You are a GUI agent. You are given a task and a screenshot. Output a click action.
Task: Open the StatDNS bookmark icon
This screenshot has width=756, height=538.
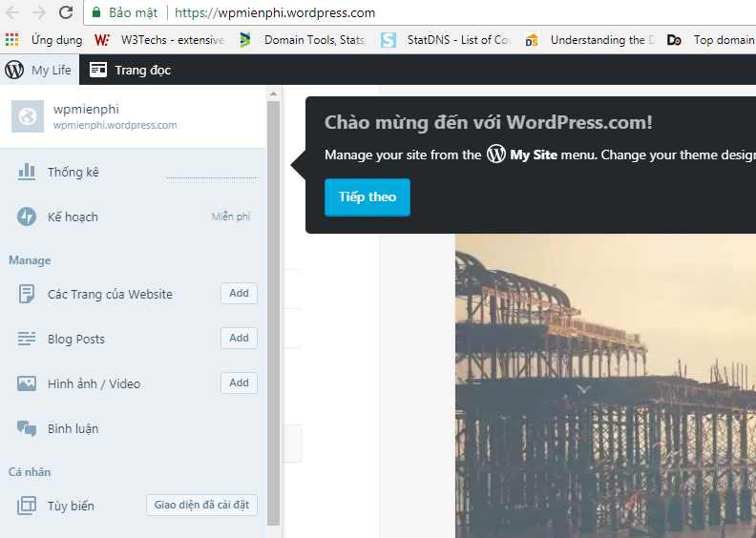pos(388,39)
